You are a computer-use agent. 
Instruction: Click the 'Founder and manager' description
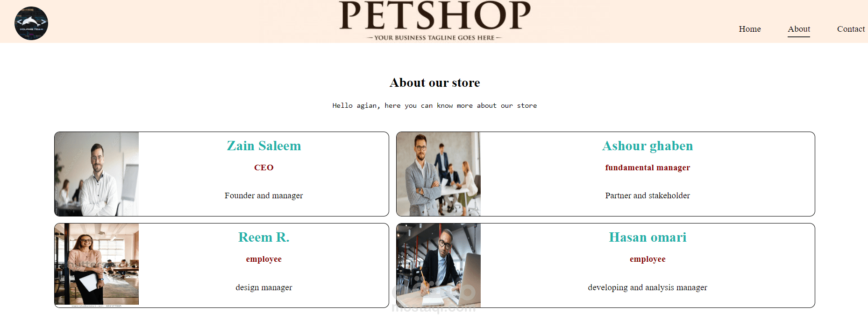[264, 195]
